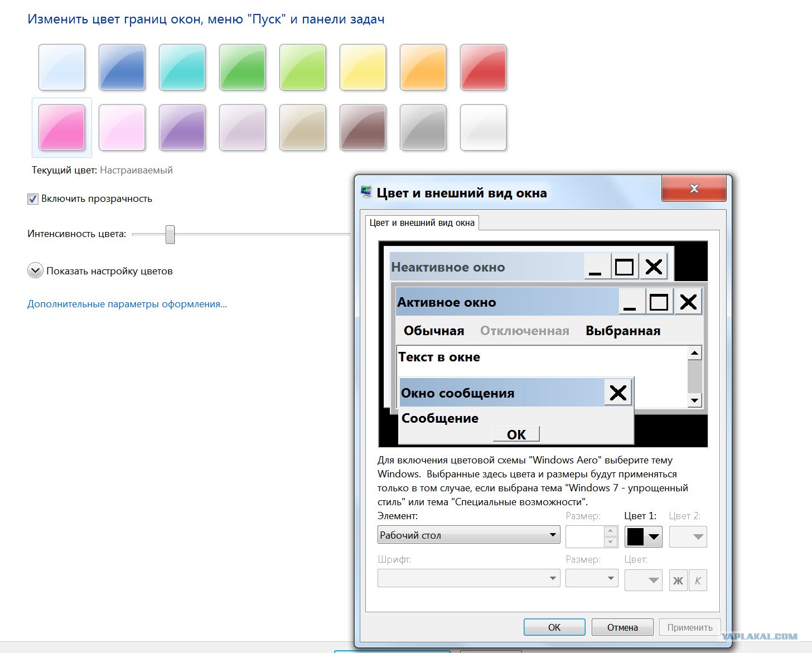Open 'Дополнительные параметры оформления...' link
This screenshot has height=653, width=812.
pos(127,304)
